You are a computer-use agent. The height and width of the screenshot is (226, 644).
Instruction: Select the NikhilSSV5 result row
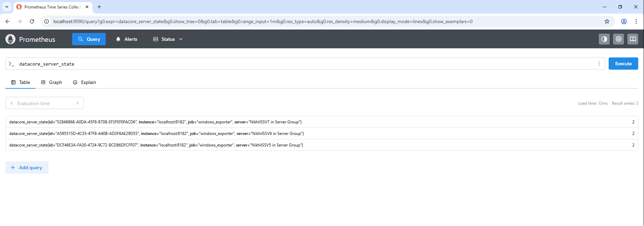click(x=321, y=145)
